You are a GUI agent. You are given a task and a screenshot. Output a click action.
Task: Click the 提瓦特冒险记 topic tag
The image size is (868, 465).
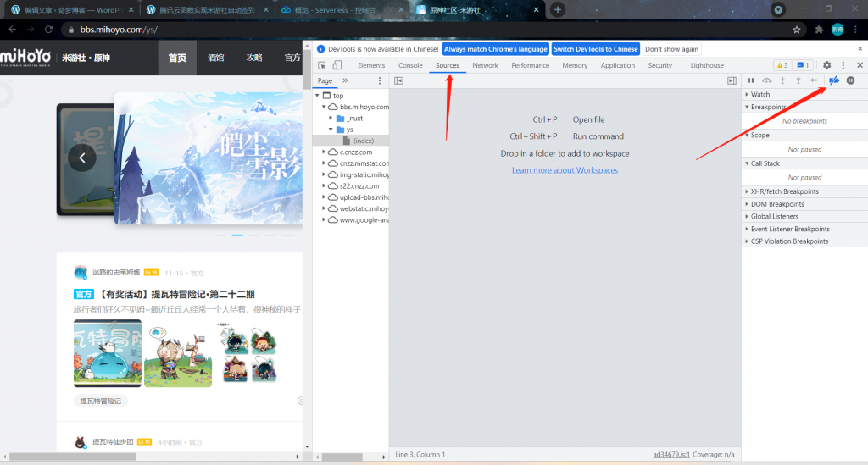[x=100, y=401]
